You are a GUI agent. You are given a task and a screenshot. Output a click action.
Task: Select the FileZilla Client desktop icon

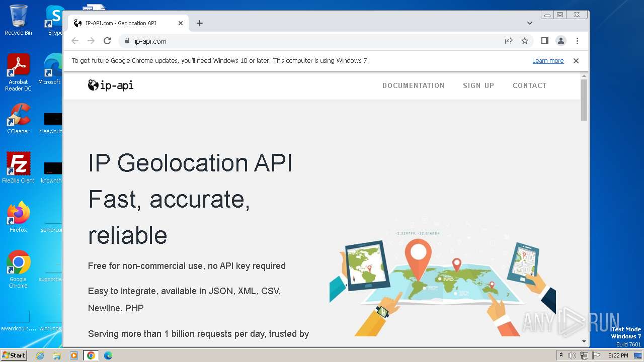point(18,167)
